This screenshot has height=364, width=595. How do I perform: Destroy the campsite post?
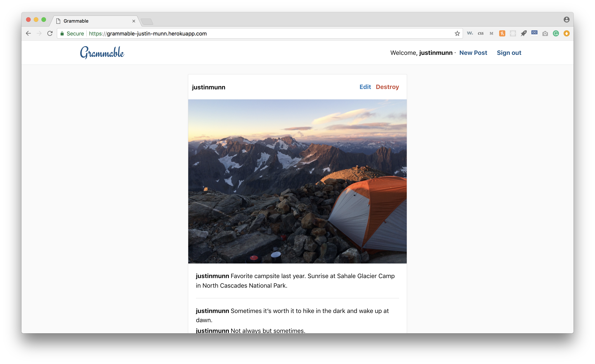[387, 87]
